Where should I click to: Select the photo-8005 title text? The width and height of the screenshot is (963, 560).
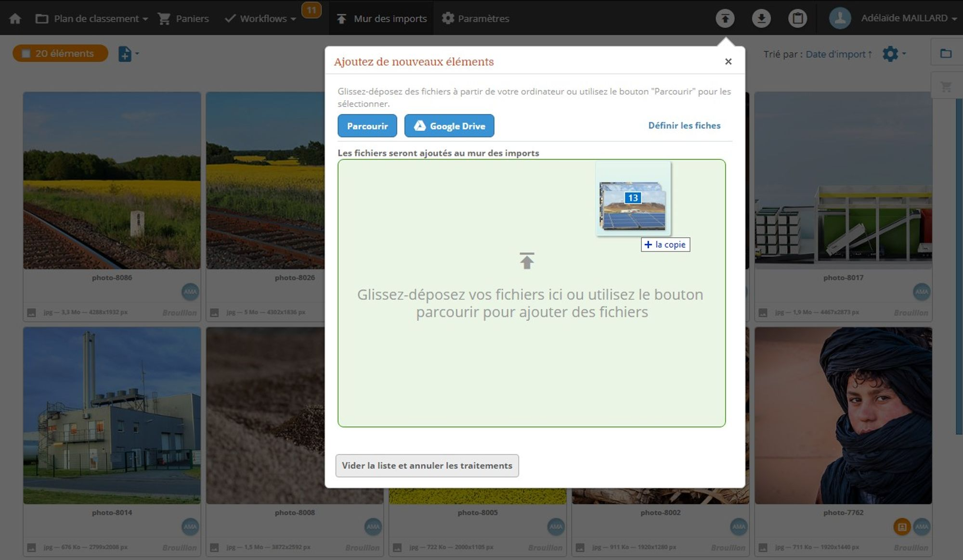pos(478,512)
